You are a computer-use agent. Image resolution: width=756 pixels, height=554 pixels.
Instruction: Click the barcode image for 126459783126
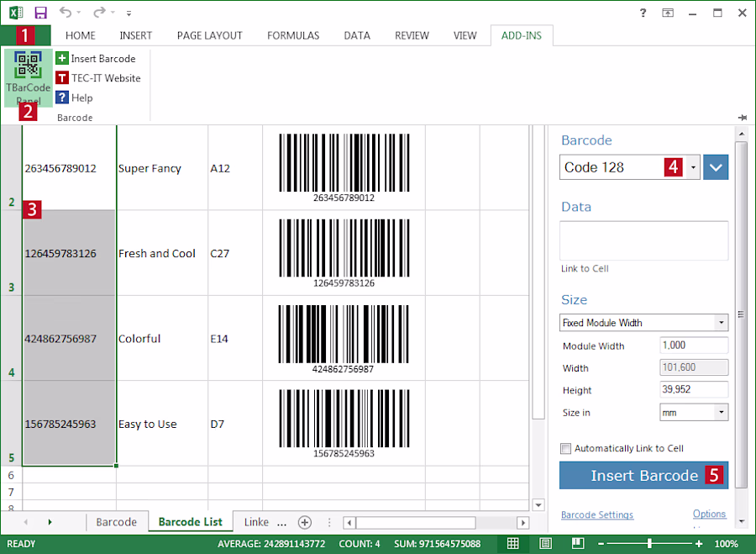click(344, 253)
